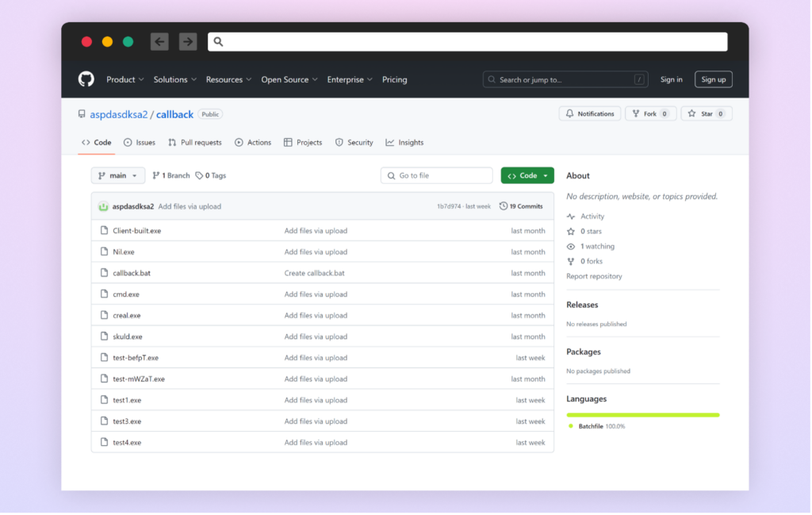
Task: Click the Packages heading link
Action: tap(583, 352)
